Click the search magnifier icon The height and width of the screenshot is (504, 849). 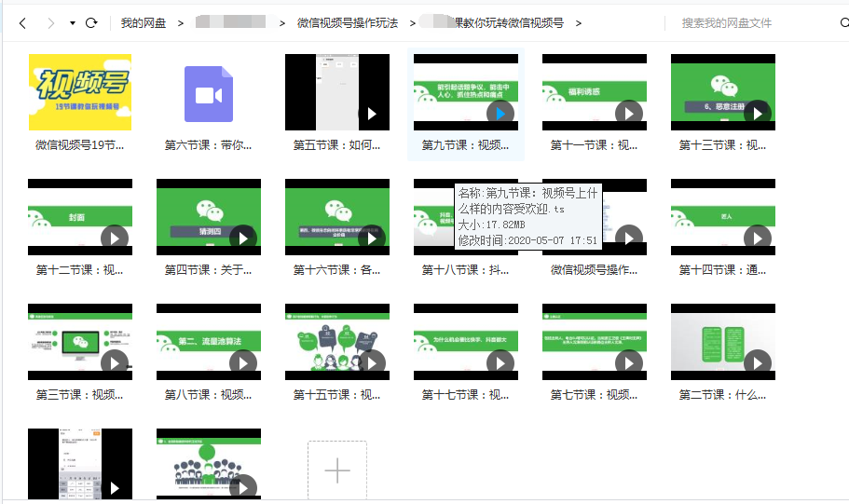pyautogui.click(x=844, y=22)
